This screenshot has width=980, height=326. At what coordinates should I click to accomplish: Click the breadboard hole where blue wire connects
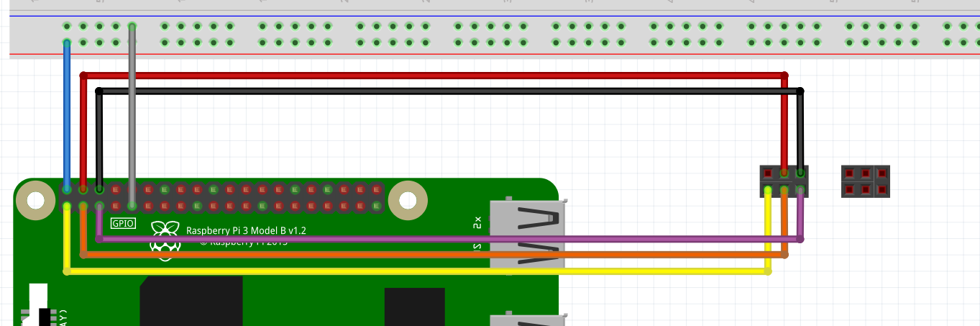point(67,42)
